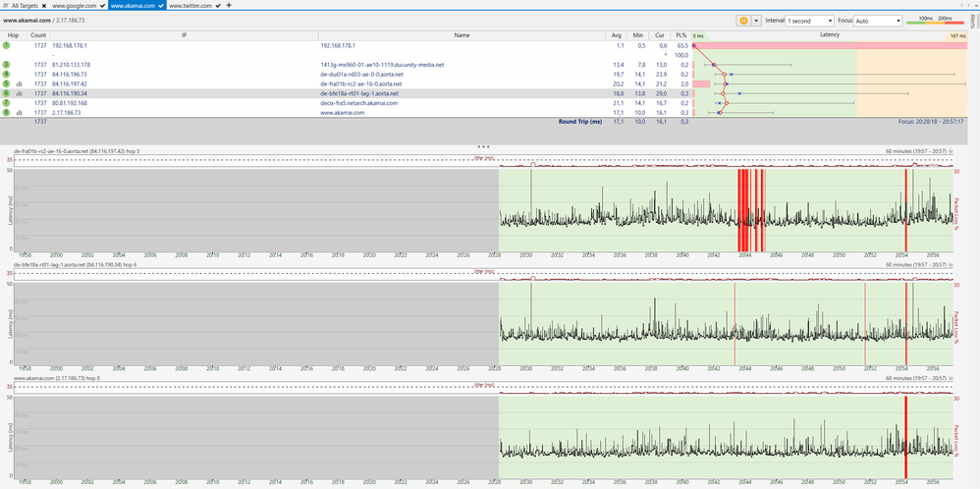Sort by the PL% column header
The height and width of the screenshot is (489, 980).
tap(681, 34)
